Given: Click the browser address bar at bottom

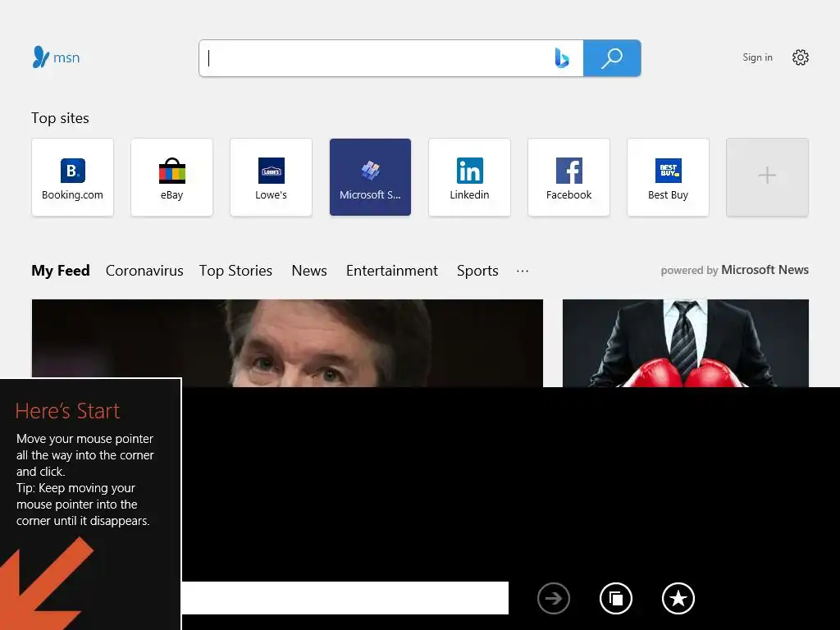Looking at the screenshot, I should (x=345, y=598).
